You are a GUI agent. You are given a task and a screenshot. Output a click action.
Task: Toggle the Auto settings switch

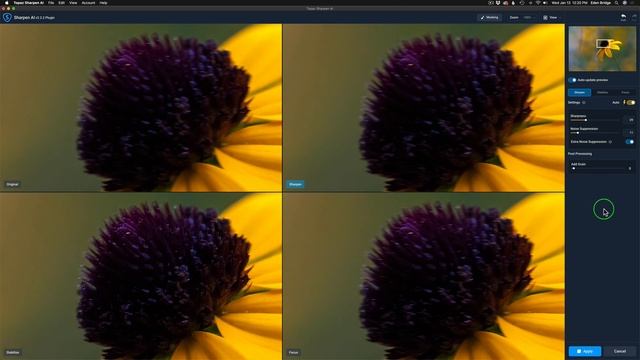(x=631, y=102)
